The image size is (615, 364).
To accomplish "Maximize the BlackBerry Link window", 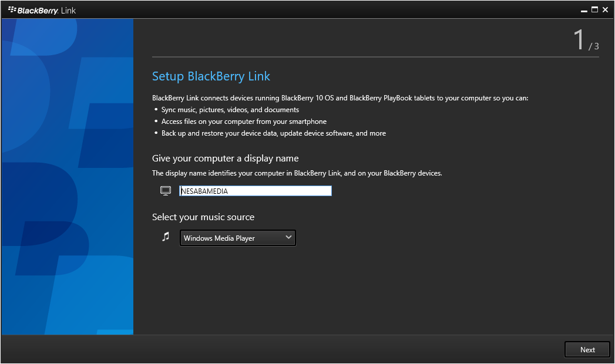I will pyautogui.click(x=594, y=9).
